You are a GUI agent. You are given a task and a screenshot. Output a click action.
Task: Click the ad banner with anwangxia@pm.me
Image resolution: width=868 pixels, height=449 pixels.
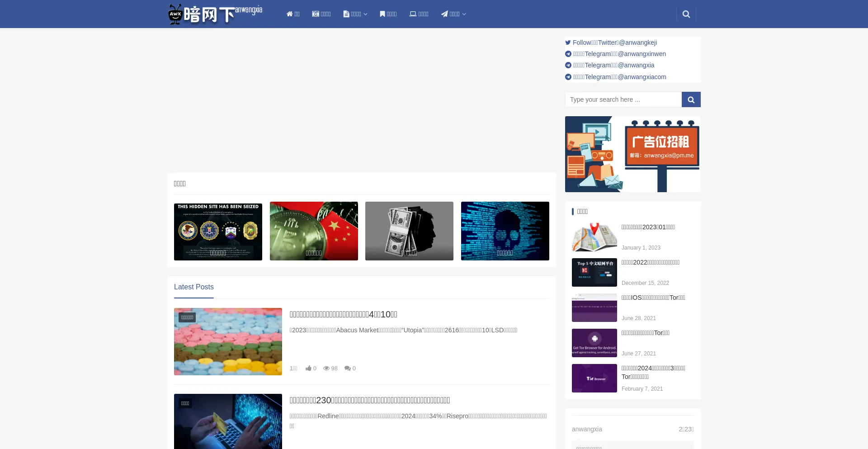coord(632,154)
